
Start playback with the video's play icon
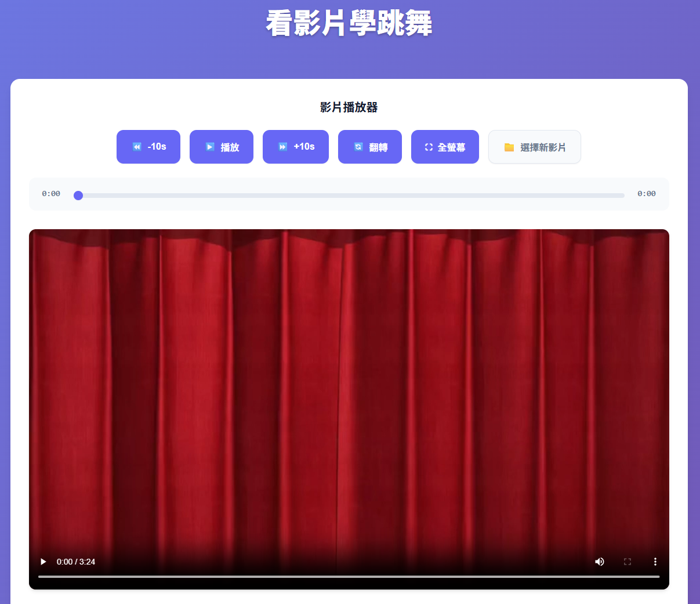click(x=43, y=562)
